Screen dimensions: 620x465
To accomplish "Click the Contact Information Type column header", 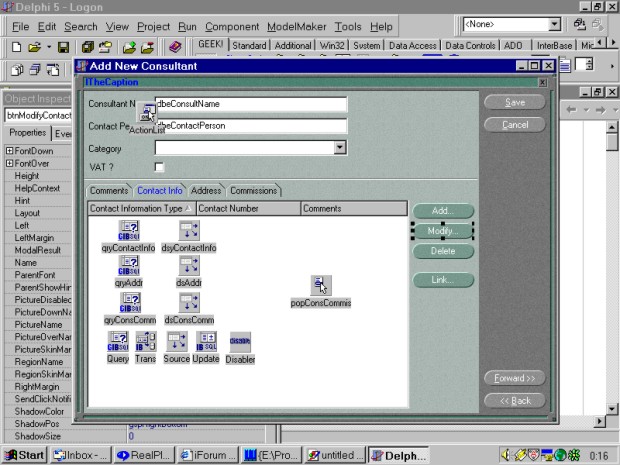I will 142,208.
